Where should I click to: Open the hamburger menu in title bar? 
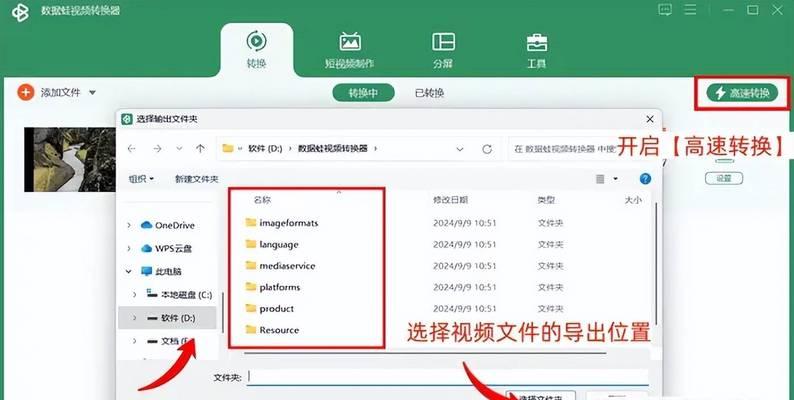pyautogui.click(x=690, y=10)
